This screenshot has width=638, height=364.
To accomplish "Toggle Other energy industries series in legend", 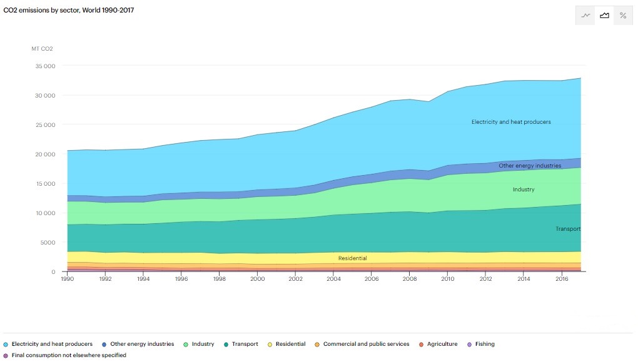I will click(x=141, y=344).
